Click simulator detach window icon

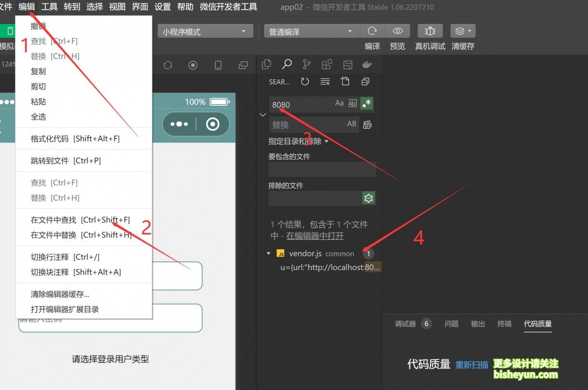point(243,65)
